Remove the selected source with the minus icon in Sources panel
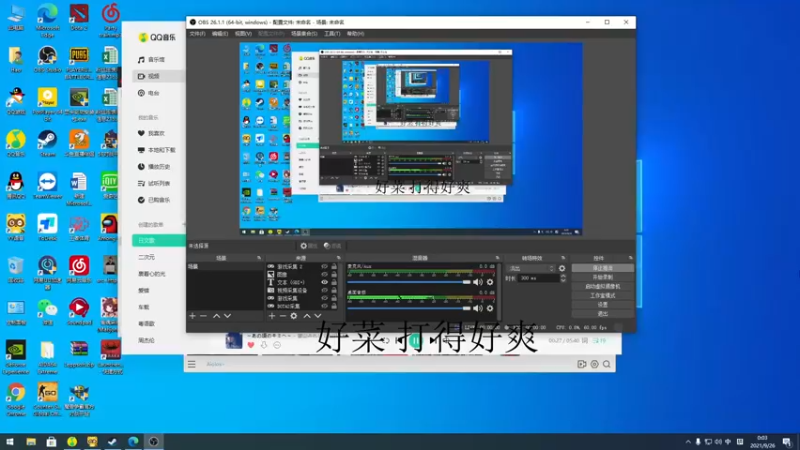The image size is (800, 450). [x=283, y=316]
